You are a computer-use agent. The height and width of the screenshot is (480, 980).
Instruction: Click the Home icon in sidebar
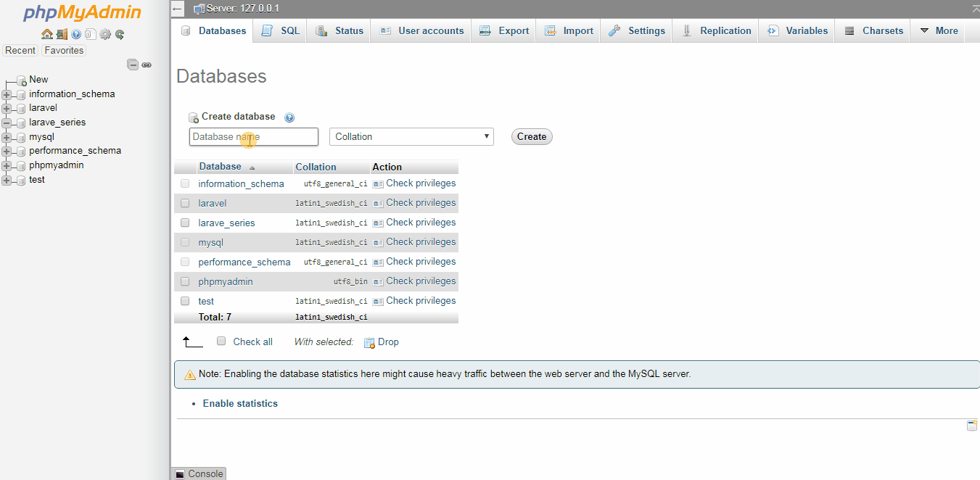(x=47, y=34)
